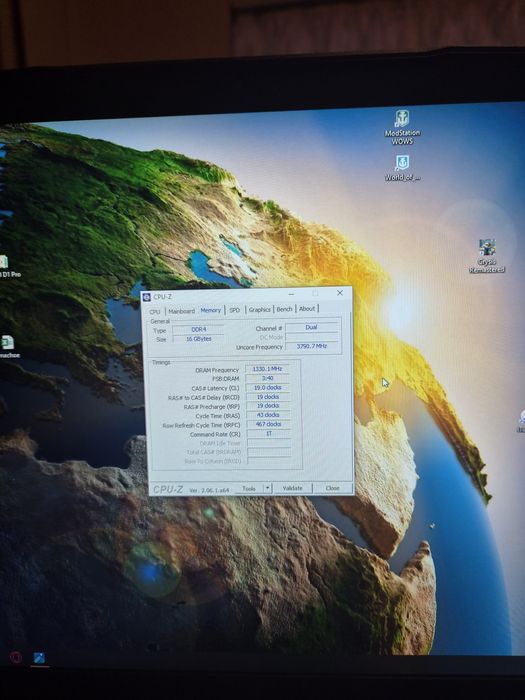Open the About tab
This screenshot has width=525, height=700.
tap(307, 308)
